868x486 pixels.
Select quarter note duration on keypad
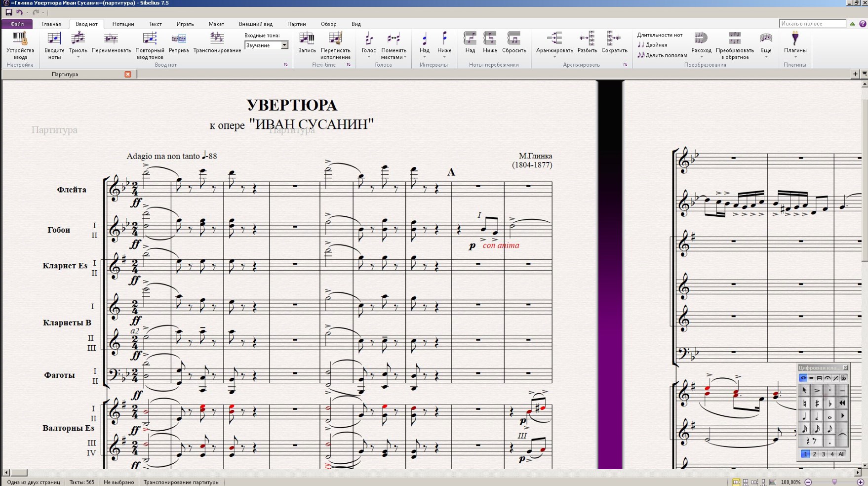pos(805,416)
